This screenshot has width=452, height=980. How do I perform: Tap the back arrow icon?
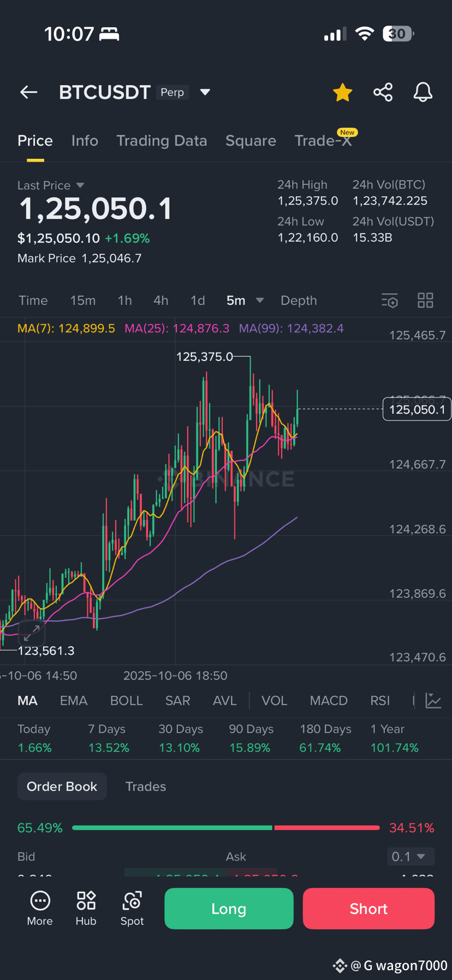pos(29,92)
